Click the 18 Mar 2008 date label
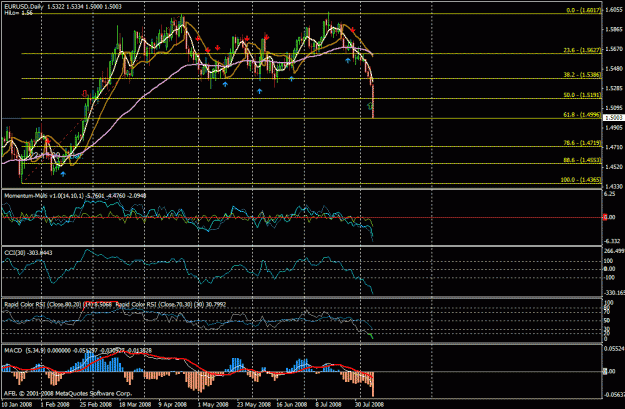 tap(135, 404)
